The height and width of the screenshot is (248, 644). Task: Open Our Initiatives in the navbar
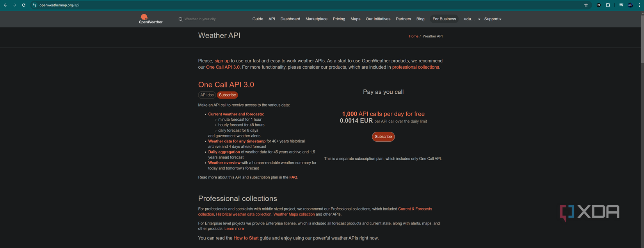coord(378,19)
